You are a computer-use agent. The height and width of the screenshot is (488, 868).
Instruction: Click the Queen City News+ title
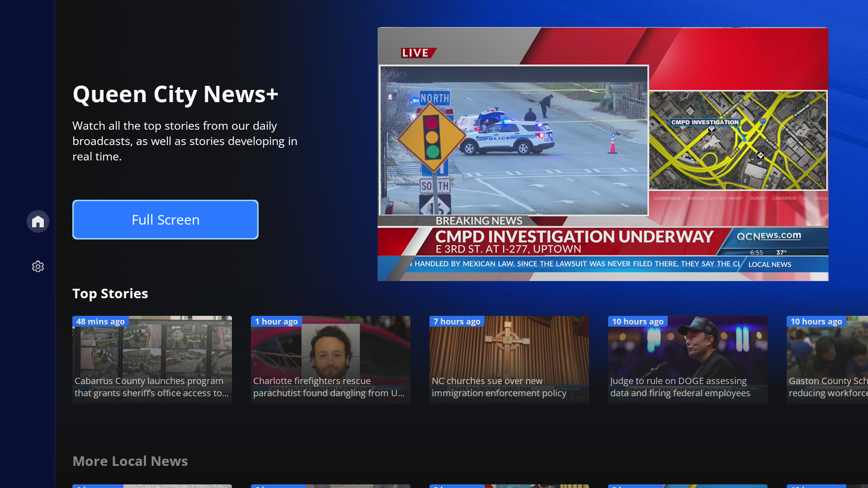[175, 94]
